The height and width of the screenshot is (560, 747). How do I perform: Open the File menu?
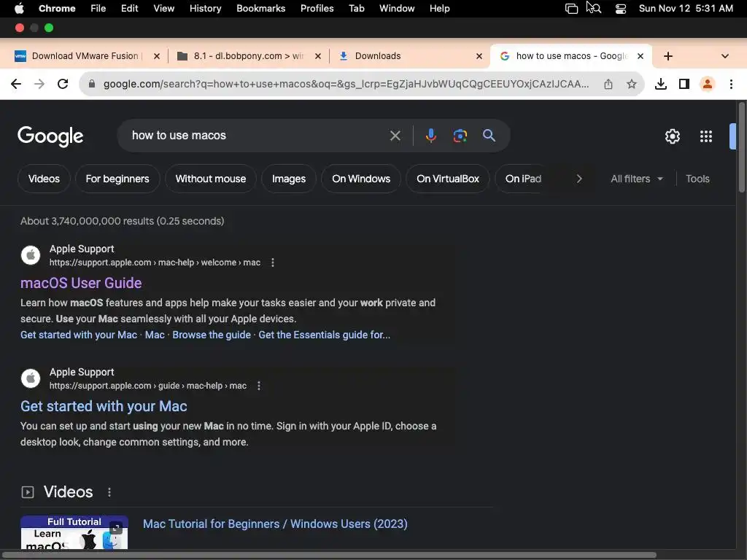click(98, 9)
